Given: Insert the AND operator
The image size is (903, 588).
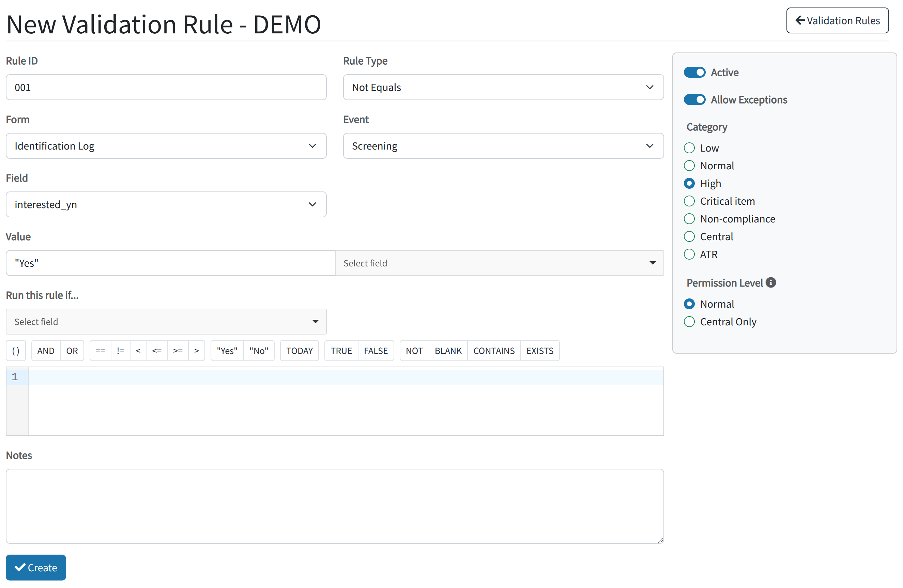Looking at the screenshot, I should pos(46,351).
